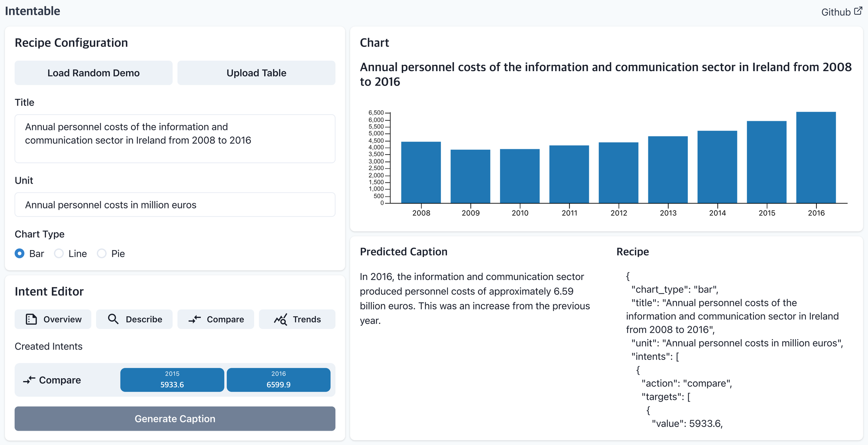Viewport: 868px width, 445px height.
Task: Select the 2016 target chip valued 6599.9
Action: point(279,380)
